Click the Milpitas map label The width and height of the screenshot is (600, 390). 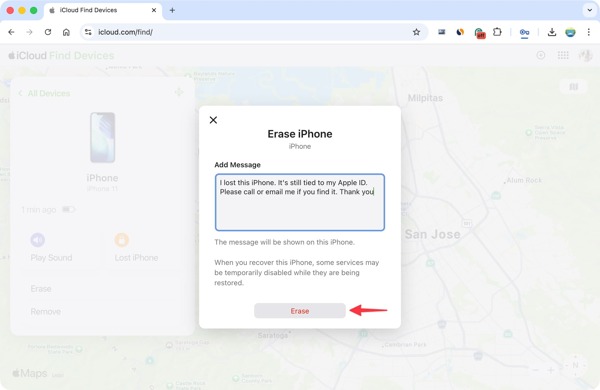(x=425, y=98)
